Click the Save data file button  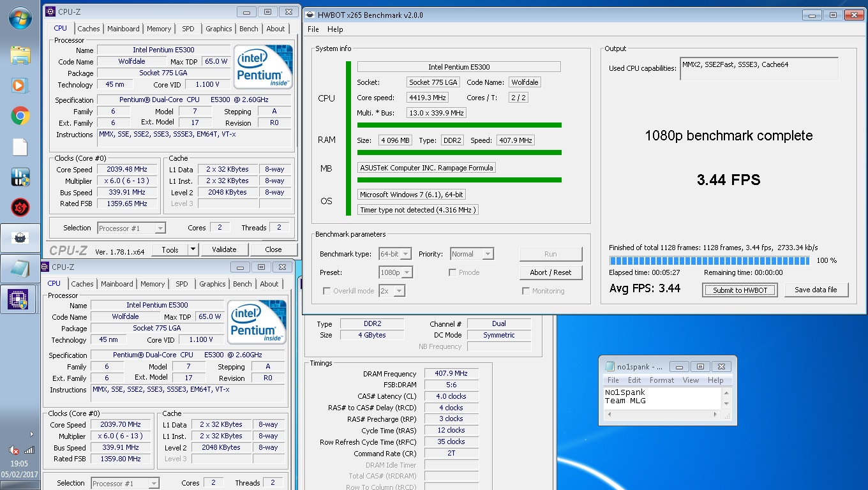816,290
